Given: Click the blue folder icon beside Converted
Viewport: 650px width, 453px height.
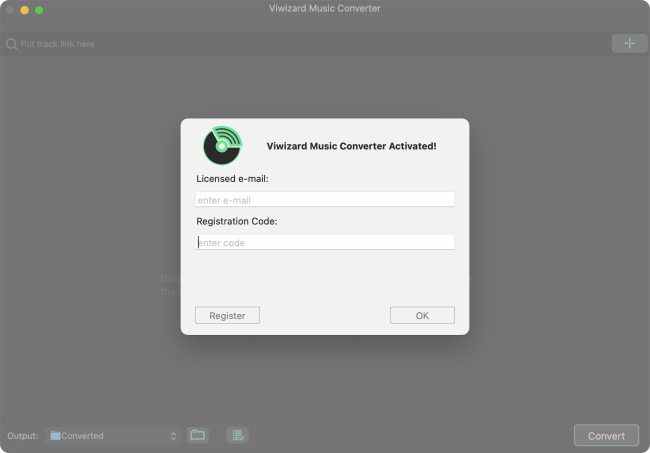Looking at the screenshot, I should [55, 436].
